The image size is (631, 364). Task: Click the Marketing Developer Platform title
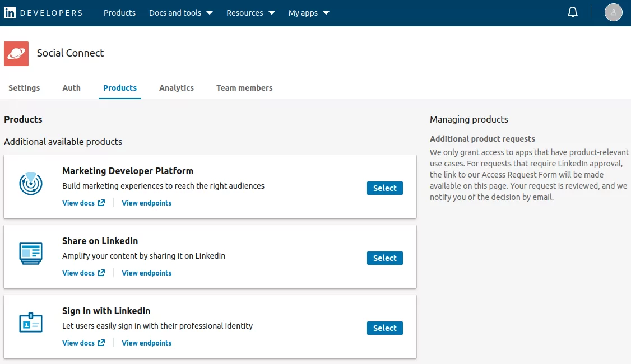128,171
